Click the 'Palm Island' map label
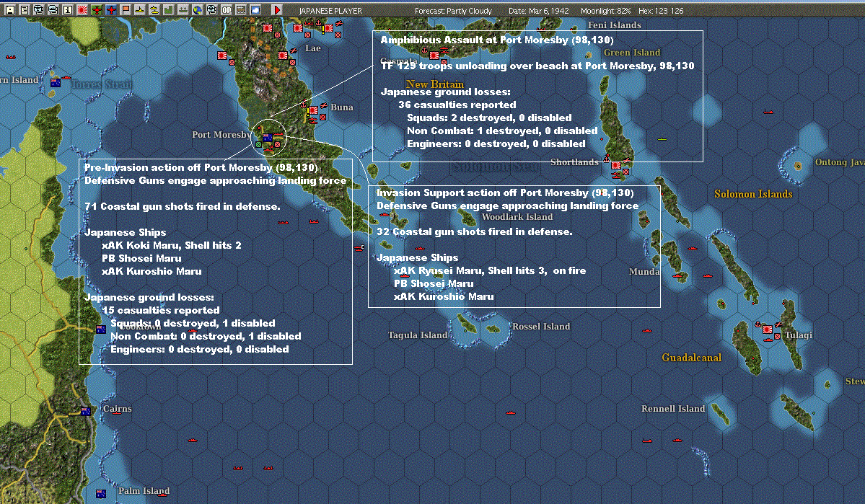 (144, 491)
